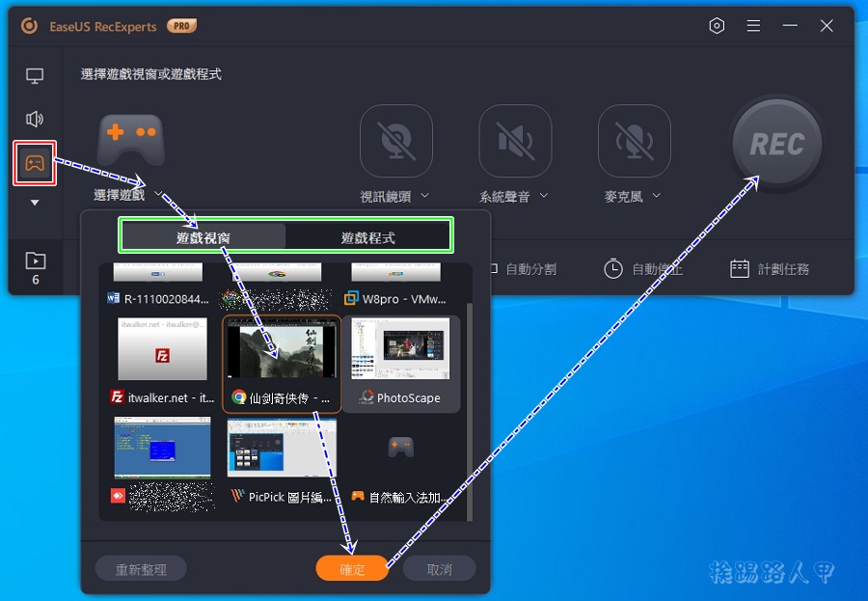Expand the 麥克風 dropdown chevron
The height and width of the screenshot is (601, 868).
[x=657, y=196]
